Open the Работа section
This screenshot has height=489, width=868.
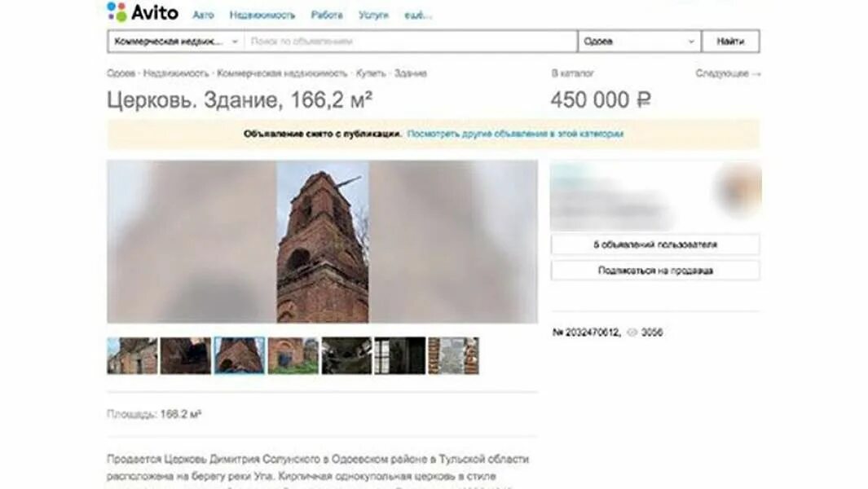[x=327, y=15]
